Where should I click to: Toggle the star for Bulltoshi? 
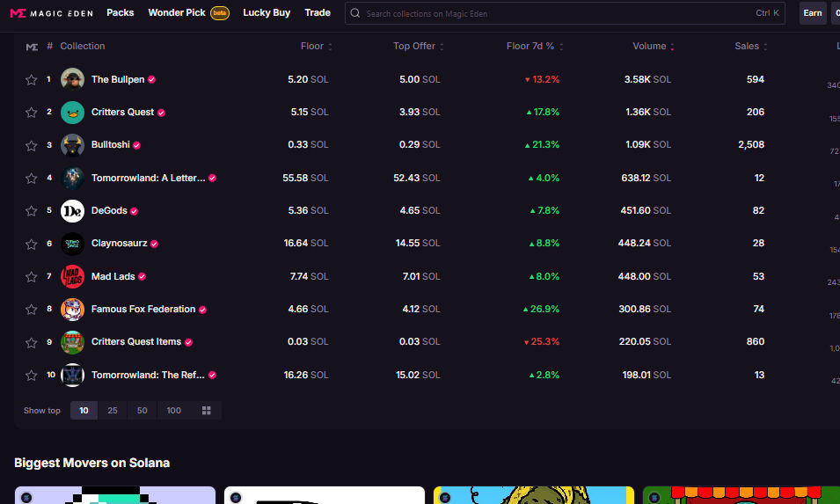pyautogui.click(x=31, y=146)
